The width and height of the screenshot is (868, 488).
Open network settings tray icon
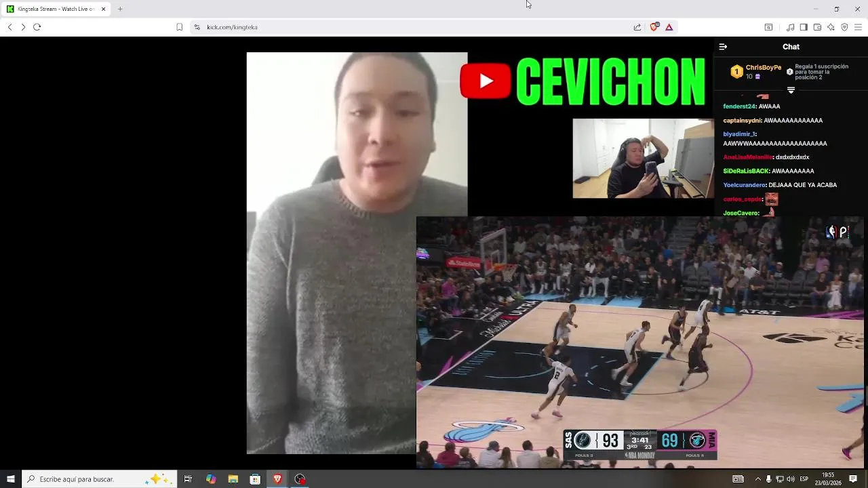(779, 479)
